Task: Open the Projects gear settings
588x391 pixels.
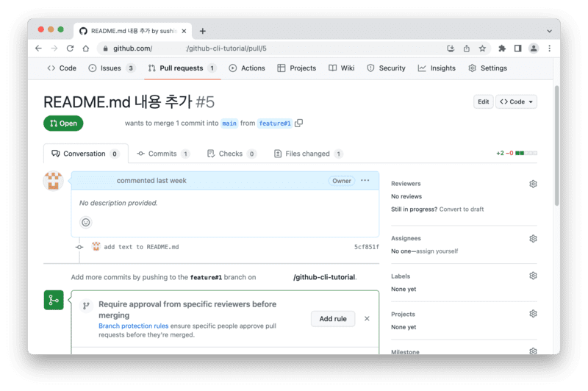Action: tap(533, 314)
